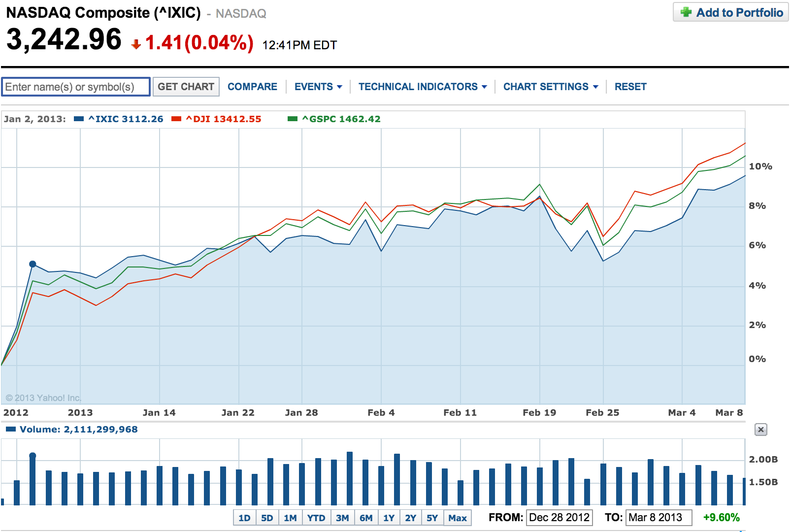The width and height of the screenshot is (791, 532).
Task: Click the Jan 28 date axis label
Action: [x=301, y=413]
